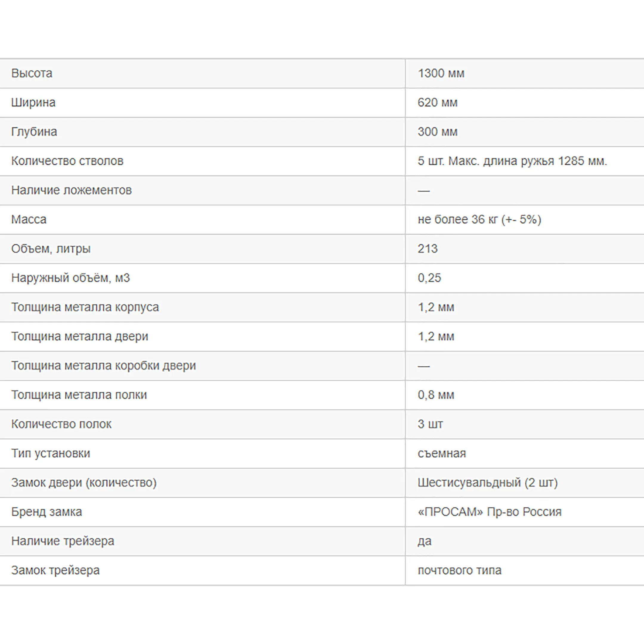Select the Наличие ложементов label
Image resolution: width=644 pixels, height=644 pixels.
point(71,190)
